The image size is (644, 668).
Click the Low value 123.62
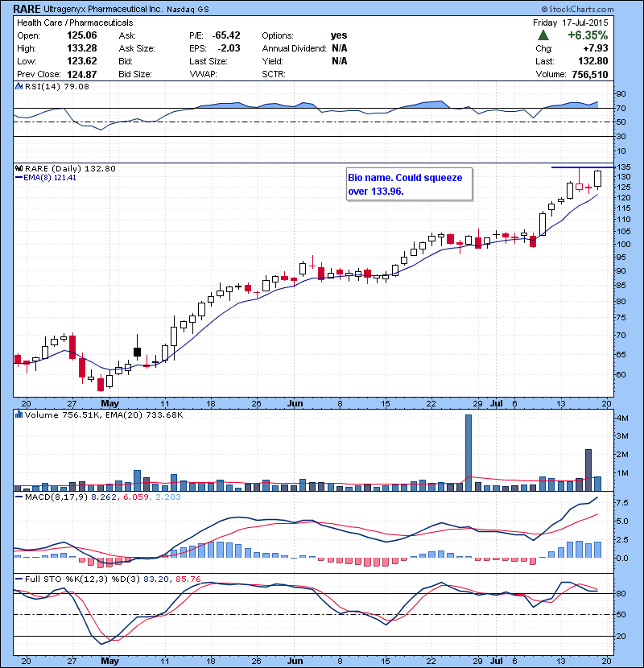82,61
